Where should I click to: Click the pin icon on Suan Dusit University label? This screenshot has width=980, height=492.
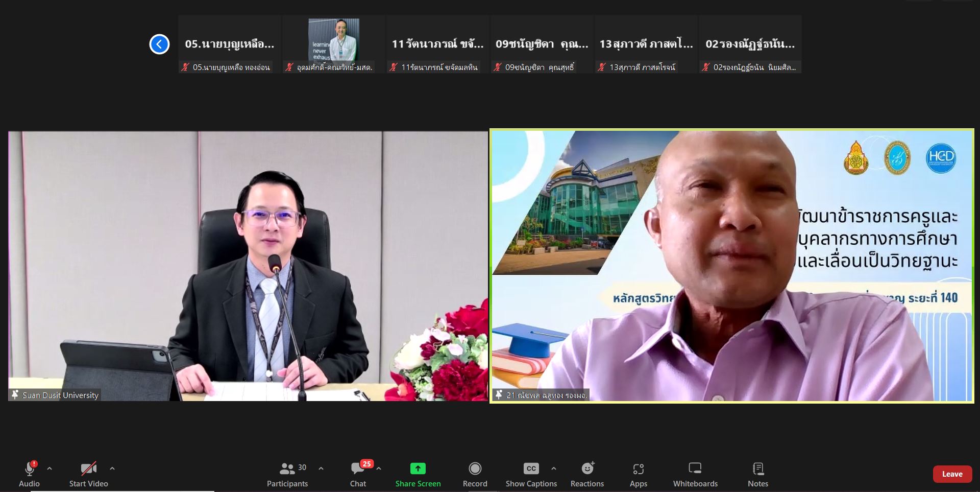pyautogui.click(x=15, y=395)
